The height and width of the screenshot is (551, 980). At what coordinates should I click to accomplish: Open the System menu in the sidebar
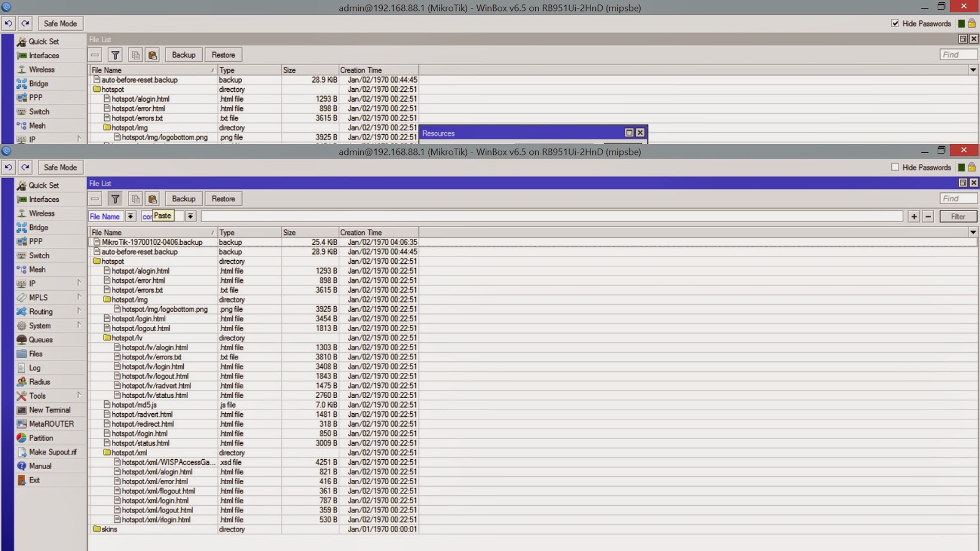tap(40, 326)
